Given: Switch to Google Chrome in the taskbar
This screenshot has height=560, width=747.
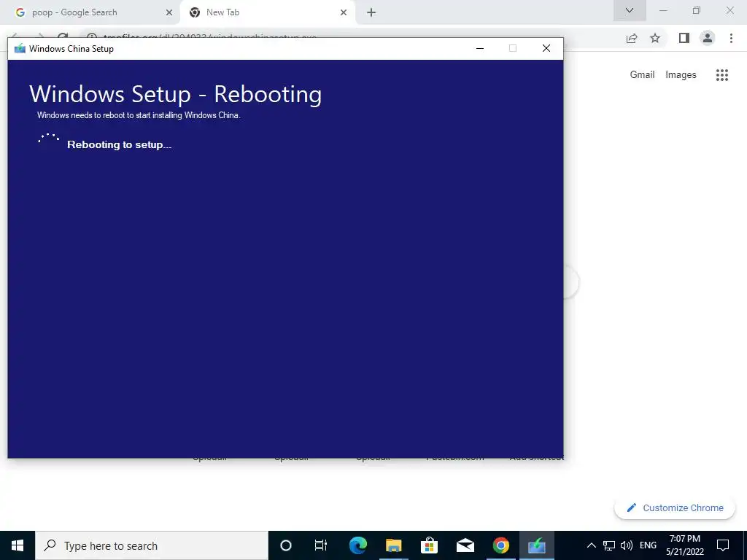Looking at the screenshot, I should [x=500, y=545].
